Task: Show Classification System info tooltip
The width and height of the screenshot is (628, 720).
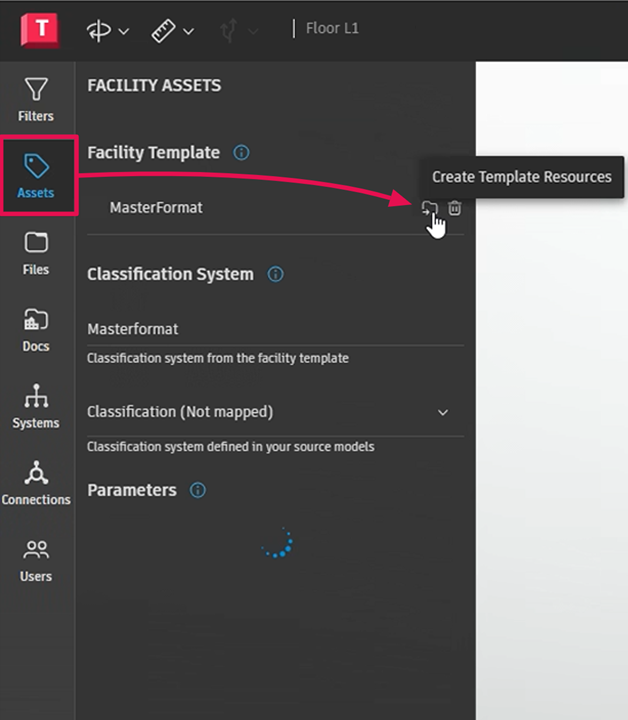Action: 276,274
